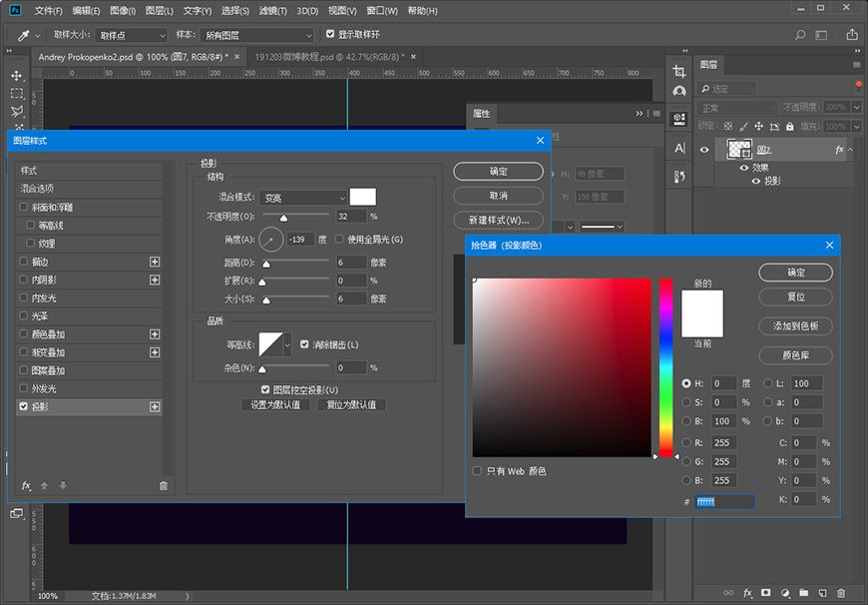Screen dimensions: 868x605
Task: Select 混合选项 in styles list
Action: tap(89, 189)
